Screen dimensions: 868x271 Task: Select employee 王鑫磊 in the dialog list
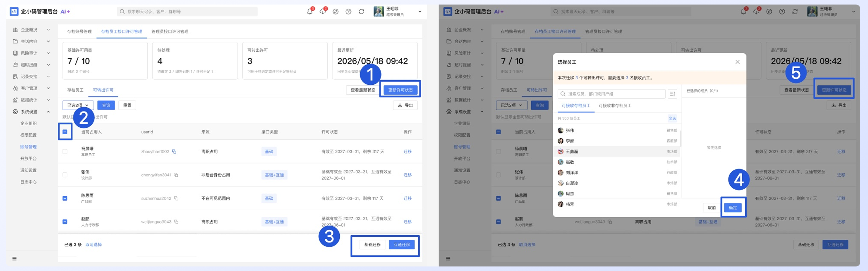618,152
